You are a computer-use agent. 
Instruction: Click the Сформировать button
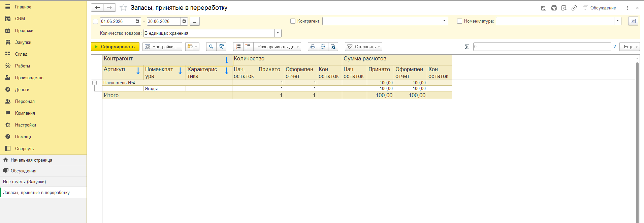115,47
